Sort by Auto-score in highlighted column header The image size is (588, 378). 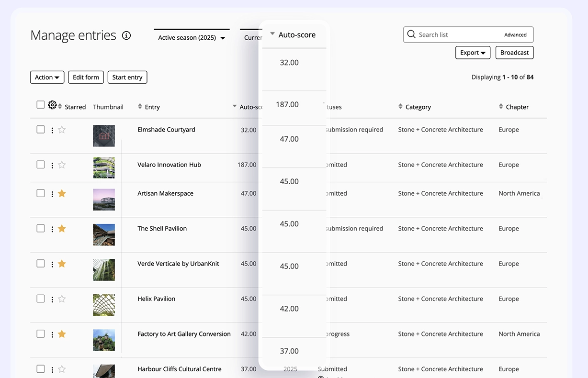[293, 34]
